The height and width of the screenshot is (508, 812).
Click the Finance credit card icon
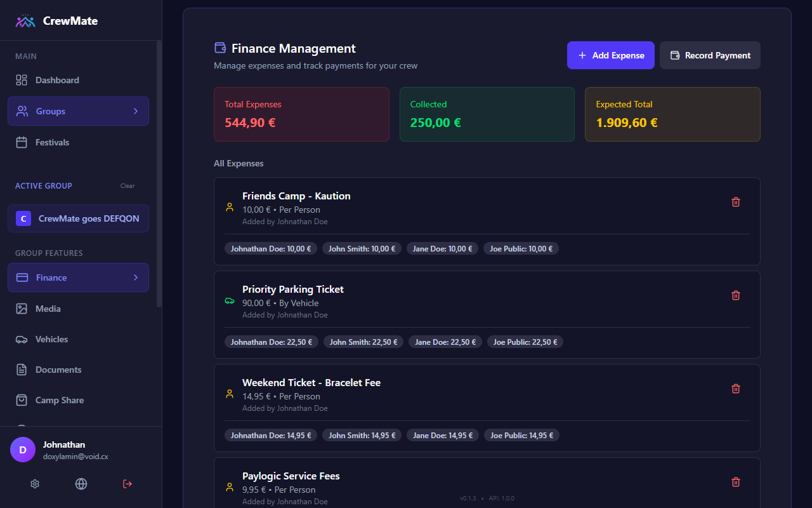coord(22,277)
